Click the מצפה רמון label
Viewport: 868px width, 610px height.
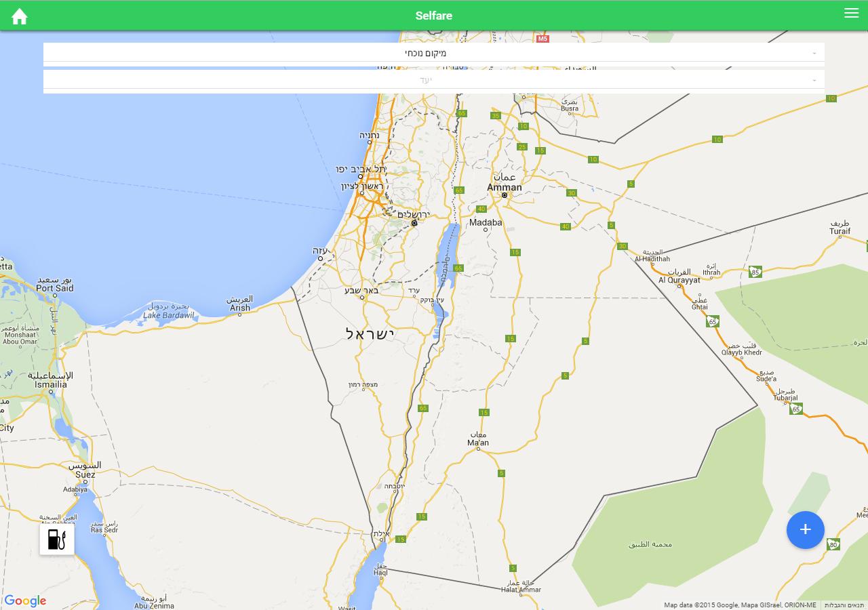pos(363,385)
